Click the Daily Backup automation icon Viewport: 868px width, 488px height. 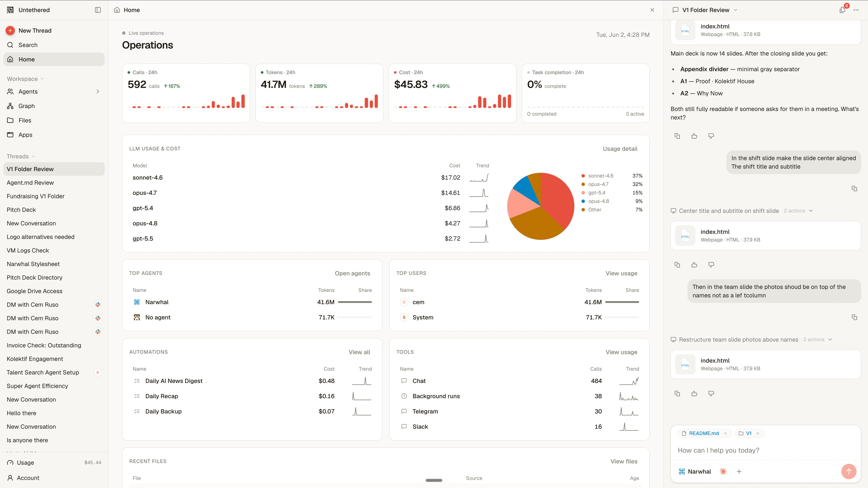pyautogui.click(x=137, y=412)
